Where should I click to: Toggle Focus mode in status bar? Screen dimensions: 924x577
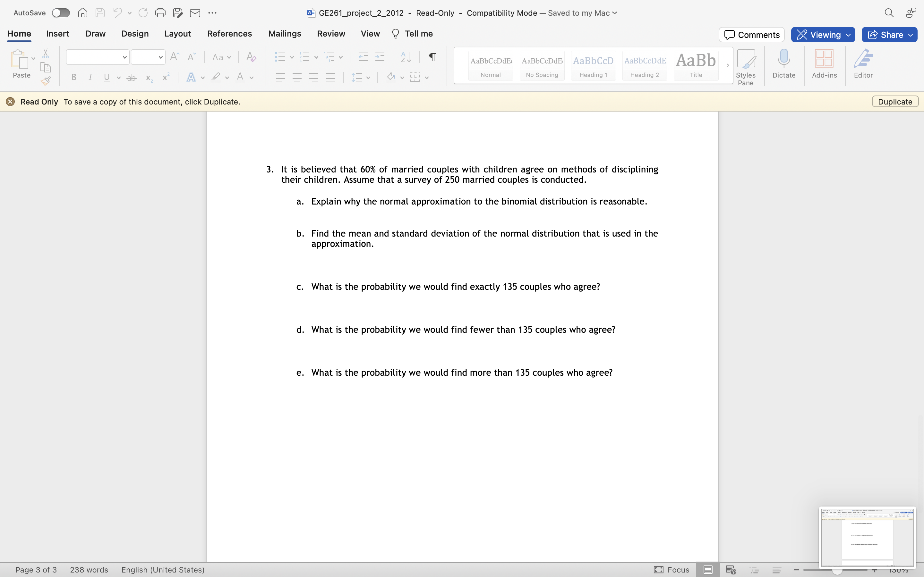(x=671, y=570)
